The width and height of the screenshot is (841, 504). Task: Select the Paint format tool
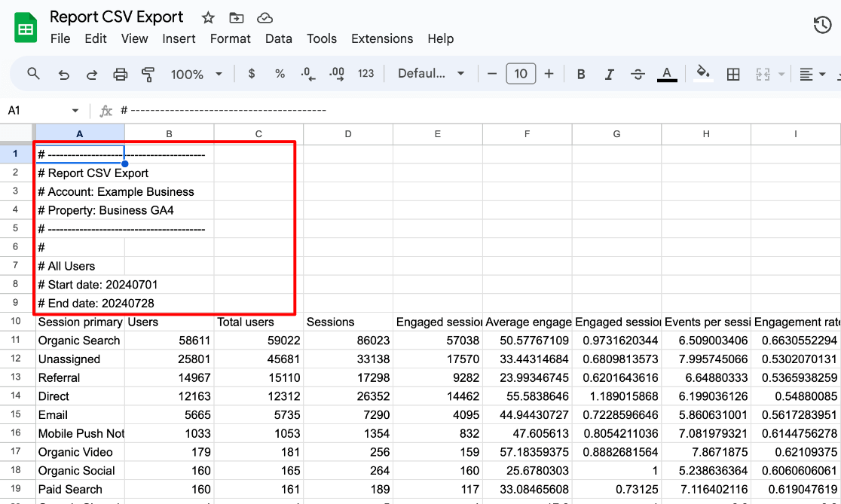coord(148,74)
